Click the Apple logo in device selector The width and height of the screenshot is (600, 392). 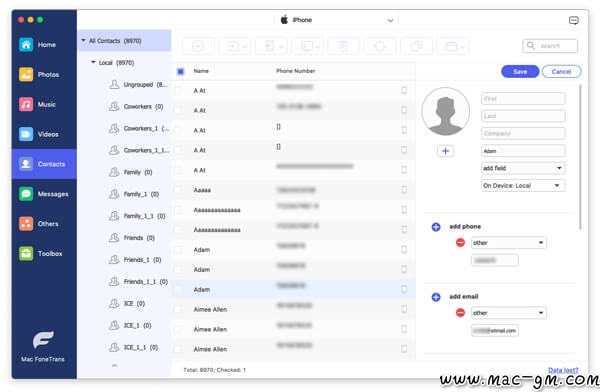(x=284, y=20)
